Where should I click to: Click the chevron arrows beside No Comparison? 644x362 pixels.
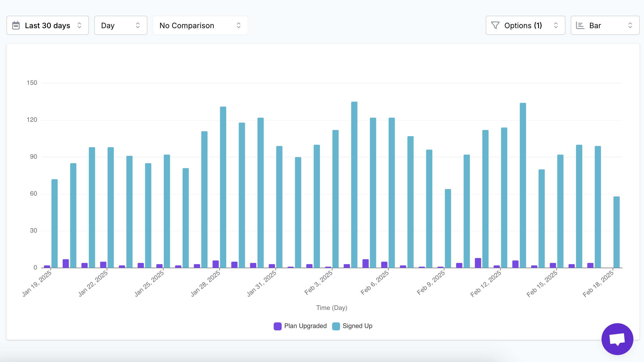[238, 26]
